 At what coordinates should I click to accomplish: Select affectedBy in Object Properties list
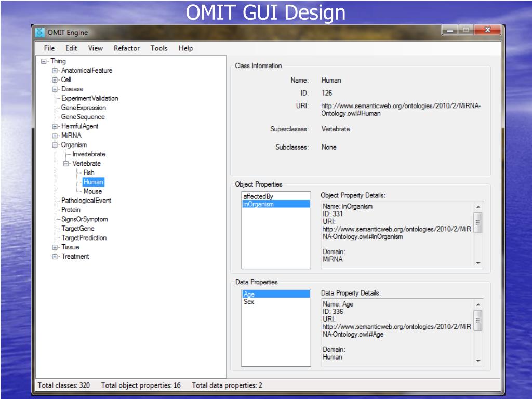pyautogui.click(x=276, y=196)
